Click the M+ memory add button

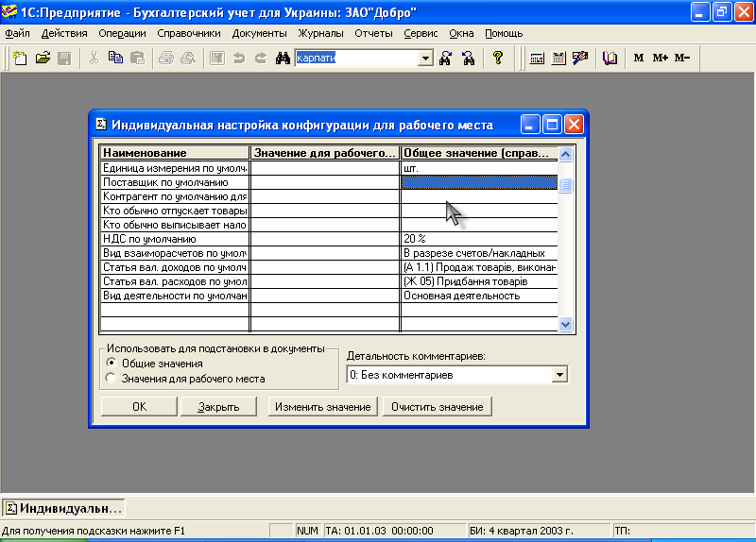tap(660, 58)
